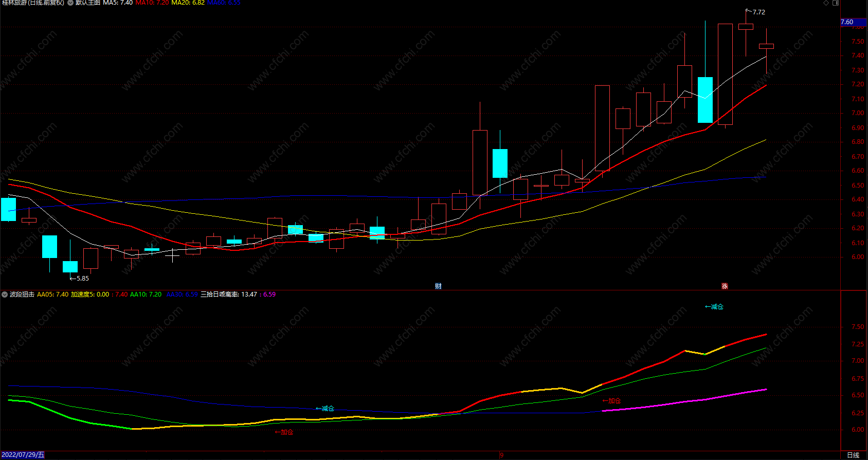Click the AA30: 6.59 indicator value
Screen dimensions: 868x460
tap(182, 295)
